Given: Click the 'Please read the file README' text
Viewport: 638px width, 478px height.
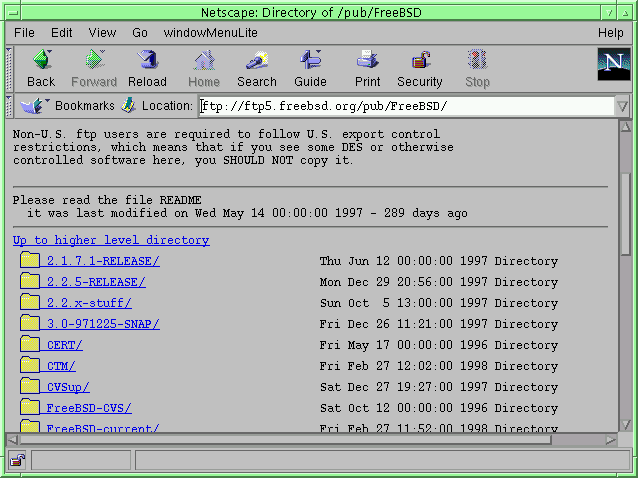Looking at the screenshot, I should coord(107,200).
